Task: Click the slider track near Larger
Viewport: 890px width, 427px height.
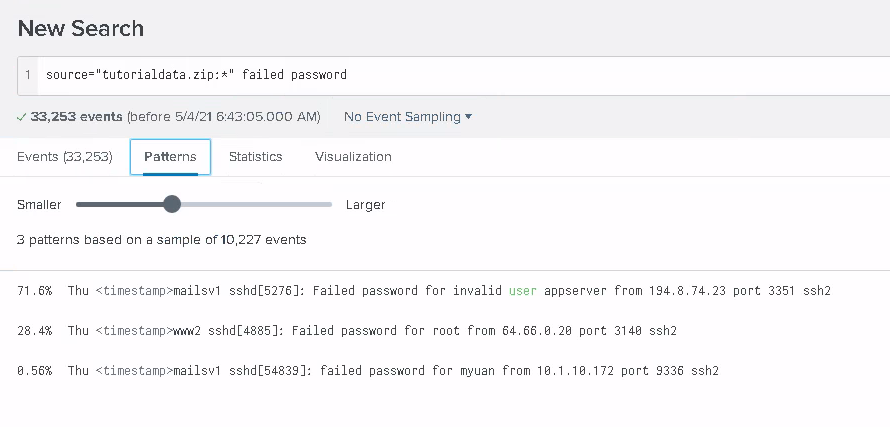Action: tap(307, 204)
